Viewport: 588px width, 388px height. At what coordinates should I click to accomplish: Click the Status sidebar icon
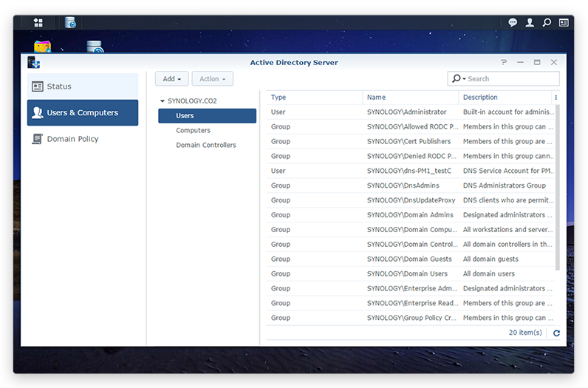click(x=38, y=86)
